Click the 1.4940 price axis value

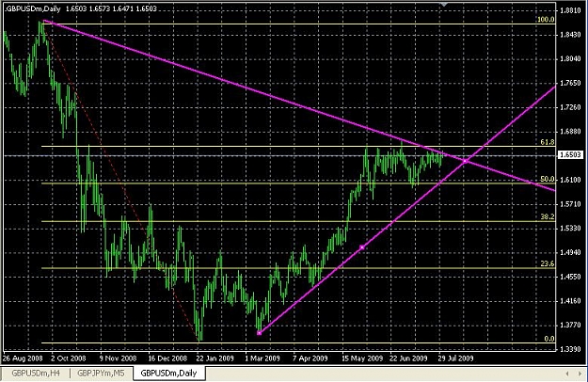(570, 253)
